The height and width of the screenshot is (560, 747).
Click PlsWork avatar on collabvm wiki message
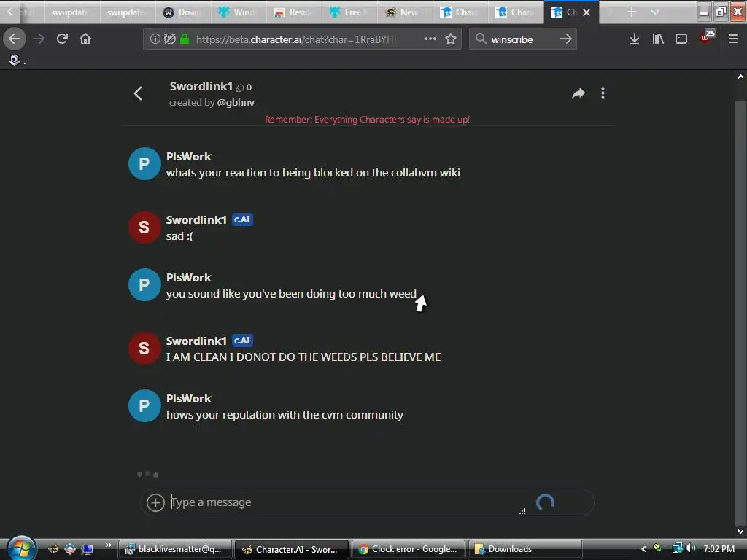[x=144, y=164]
